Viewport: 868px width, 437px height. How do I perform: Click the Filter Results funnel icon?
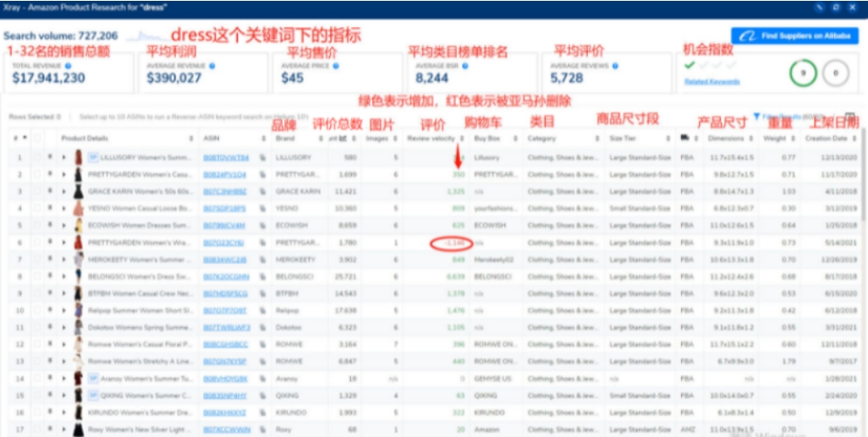[x=756, y=117]
